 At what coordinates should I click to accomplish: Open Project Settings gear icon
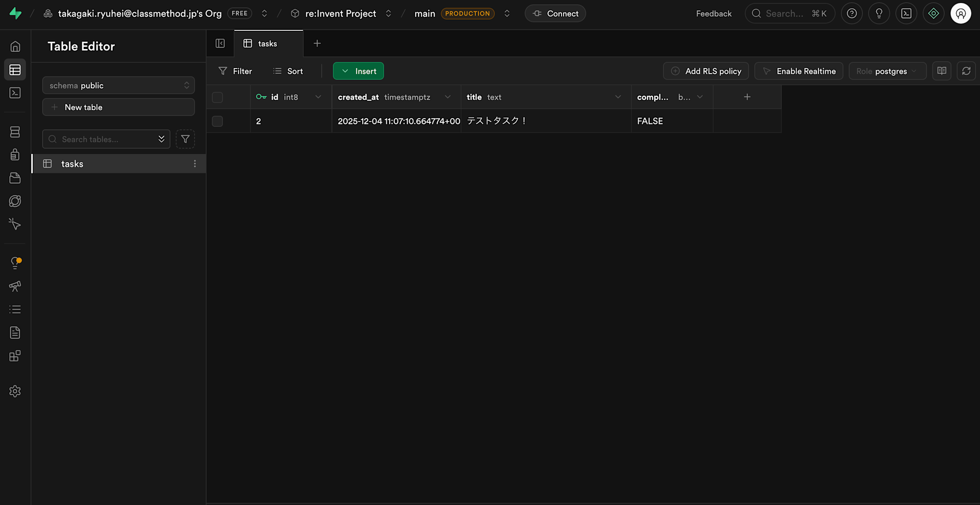[15, 391]
